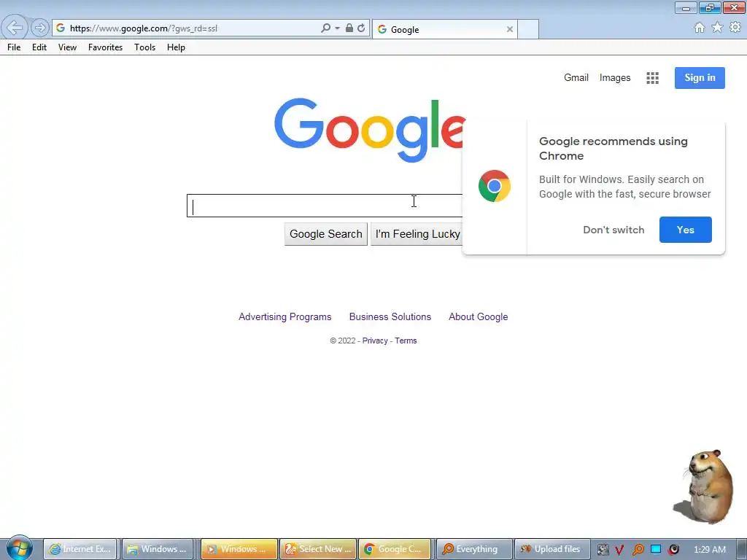Viewport: 747px width, 560px height.
Task: Open the Help menu
Action: [176, 47]
